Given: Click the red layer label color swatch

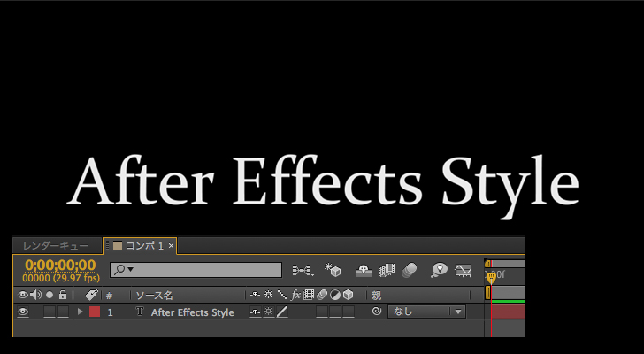Looking at the screenshot, I should [95, 312].
